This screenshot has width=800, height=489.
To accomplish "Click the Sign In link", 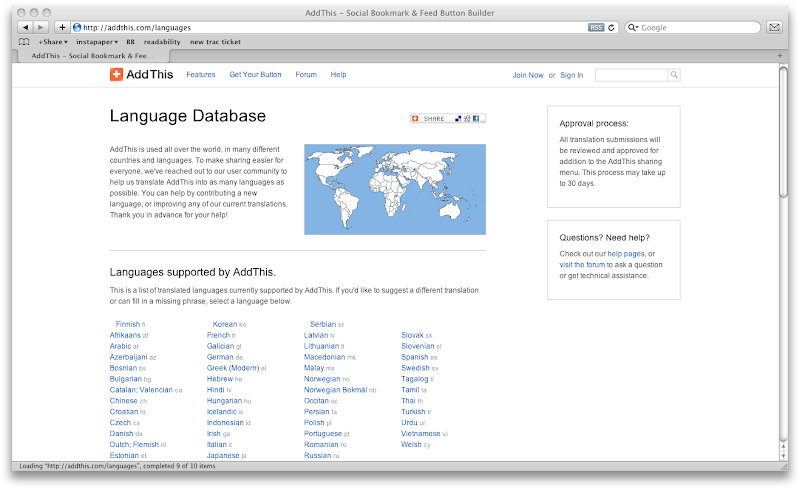I will tap(571, 75).
